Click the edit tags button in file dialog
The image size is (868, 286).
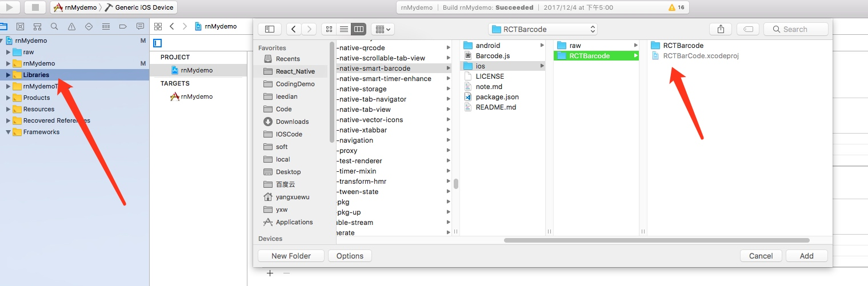pos(748,29)
